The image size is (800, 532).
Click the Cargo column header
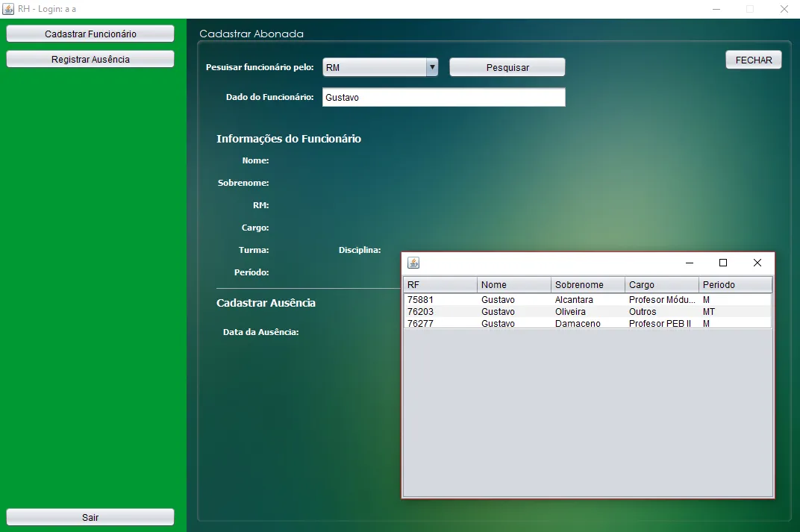tap(661, 285)
